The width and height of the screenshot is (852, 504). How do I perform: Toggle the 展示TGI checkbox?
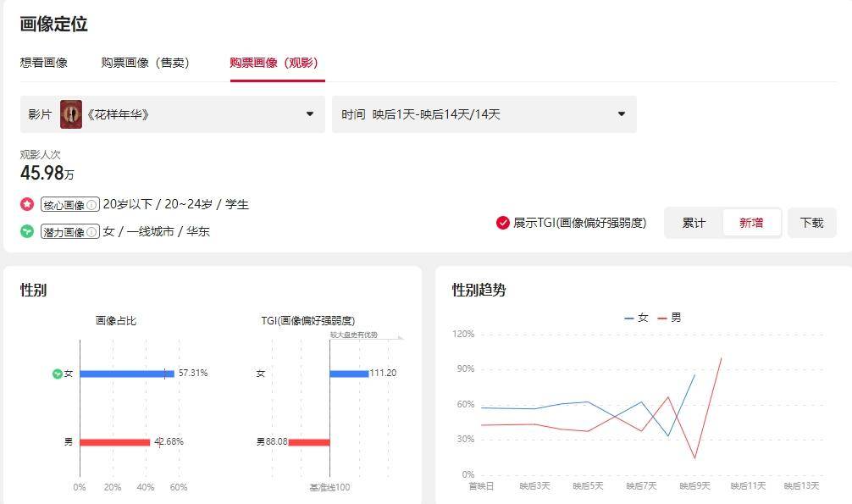(503, 223)
